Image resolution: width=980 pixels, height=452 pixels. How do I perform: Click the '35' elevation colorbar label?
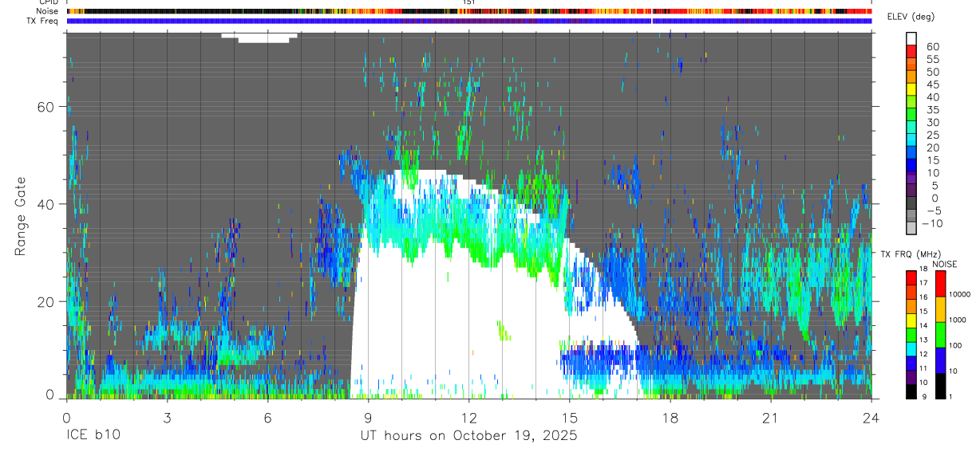[933, 110]
